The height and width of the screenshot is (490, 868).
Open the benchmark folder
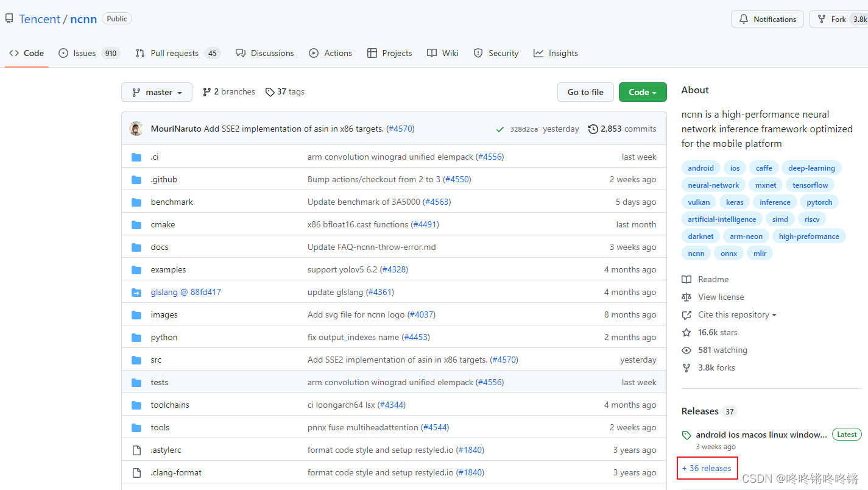click(x=172, y=202)
